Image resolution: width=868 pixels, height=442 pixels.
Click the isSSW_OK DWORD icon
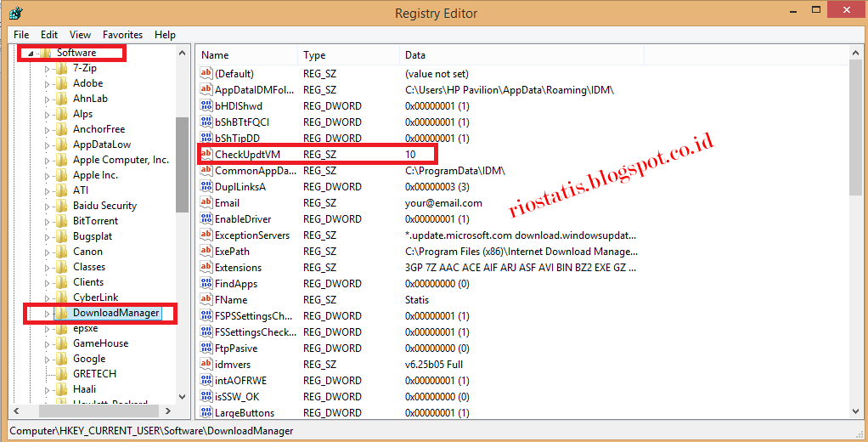click(x=206, y=397)
